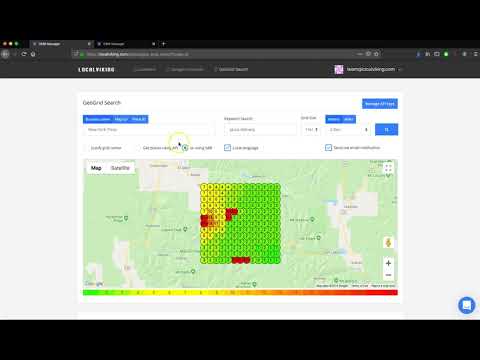This screenshot has height=360, width=480.
Task: Open a new browser tab with plus icon
Action: click(x=163, y=44)
